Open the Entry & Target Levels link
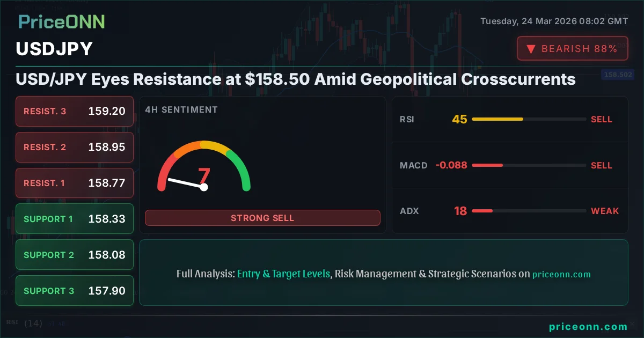This screenshot has width=644, height=338. pyautogui.click(x=283, y=274)
